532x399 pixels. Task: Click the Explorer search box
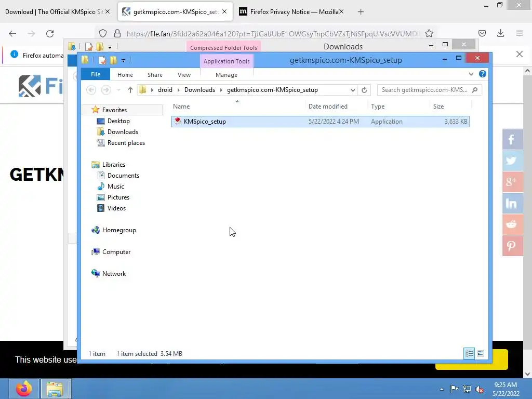tap(429, 90)
